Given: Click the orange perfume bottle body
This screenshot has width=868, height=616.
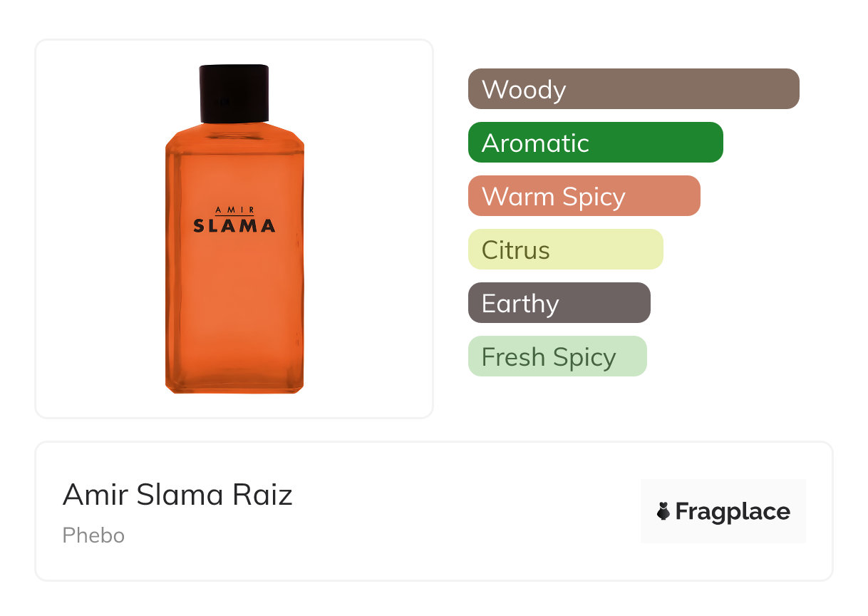Looking at the screenshot, I should (234, 299).
